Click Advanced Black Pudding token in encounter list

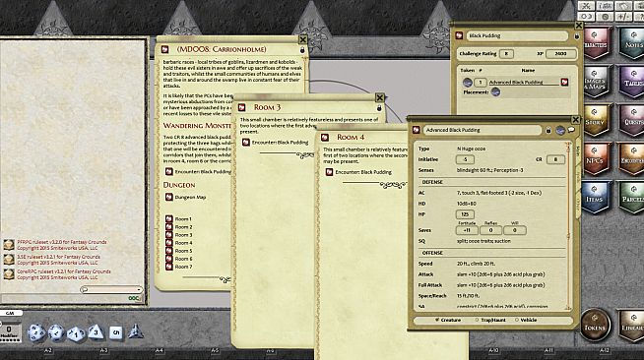(x=468, y=83)
